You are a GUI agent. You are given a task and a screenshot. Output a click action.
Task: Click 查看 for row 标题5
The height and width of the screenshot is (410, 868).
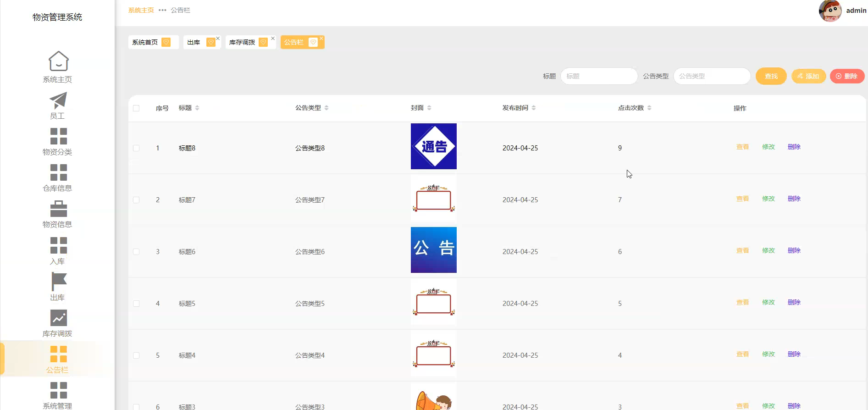click(742, 302)
